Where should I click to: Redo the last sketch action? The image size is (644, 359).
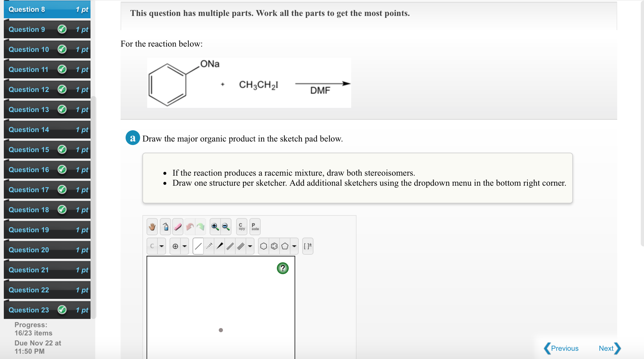click(200, 227)
